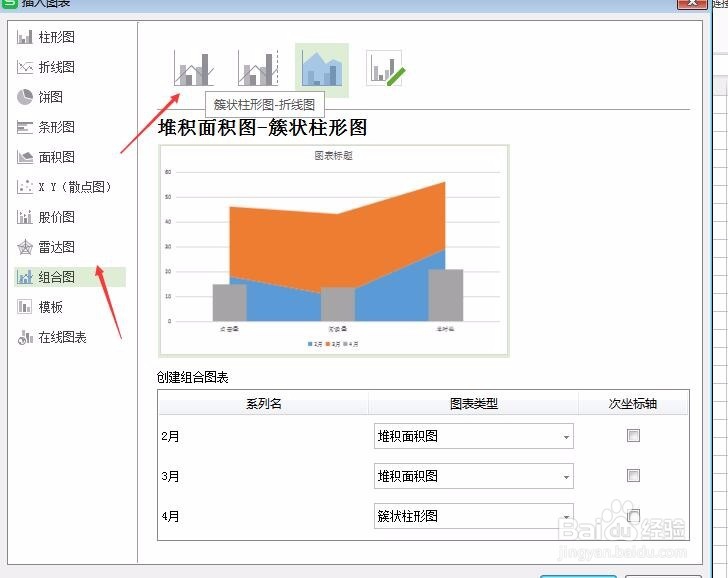Click the 图表类型 column header
This screenshot has height=578, width=728.
pyautogui.click(x=474, y=403)
